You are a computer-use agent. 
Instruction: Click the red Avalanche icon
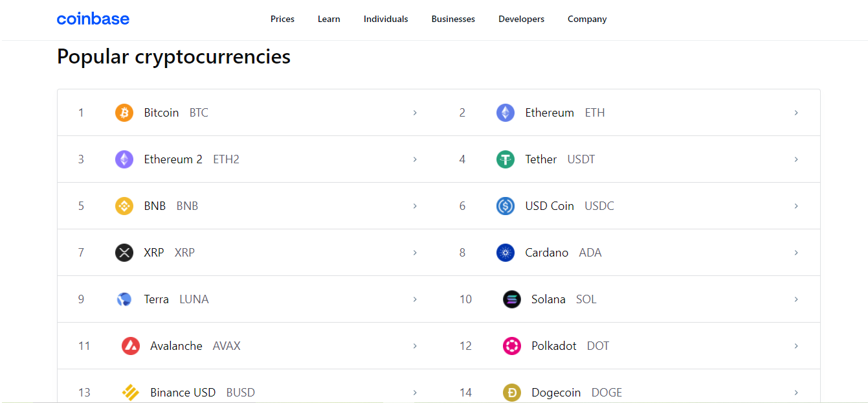click(x=131, y=346)
